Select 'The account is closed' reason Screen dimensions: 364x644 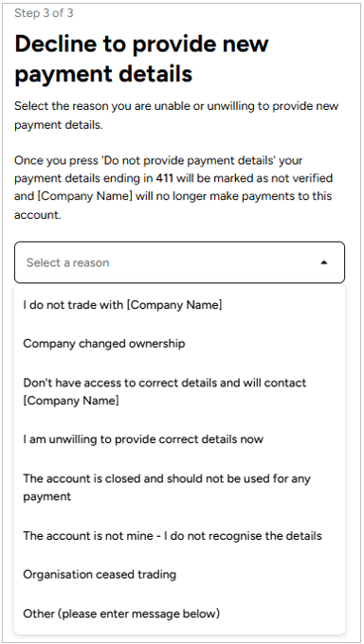pyautogui.click(x=179, y=487)
